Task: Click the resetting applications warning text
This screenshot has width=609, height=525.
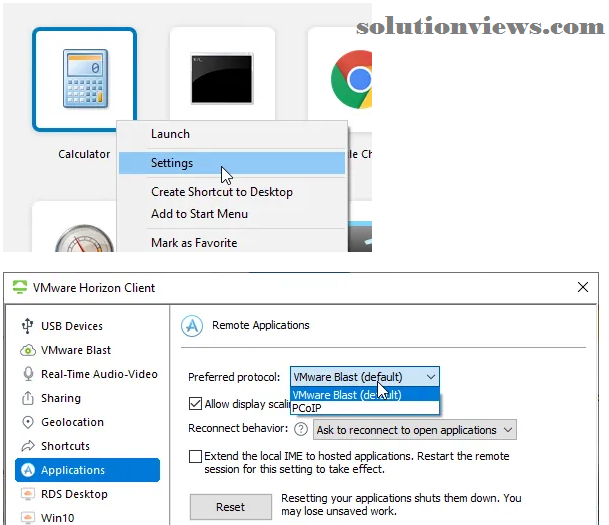Action: pyautogui.click(x=401, y=504)
